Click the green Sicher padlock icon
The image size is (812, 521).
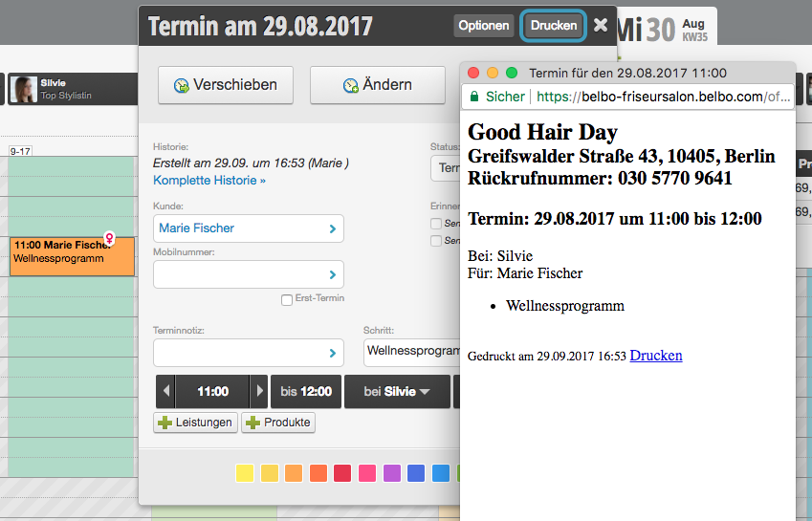coord(473,97)
